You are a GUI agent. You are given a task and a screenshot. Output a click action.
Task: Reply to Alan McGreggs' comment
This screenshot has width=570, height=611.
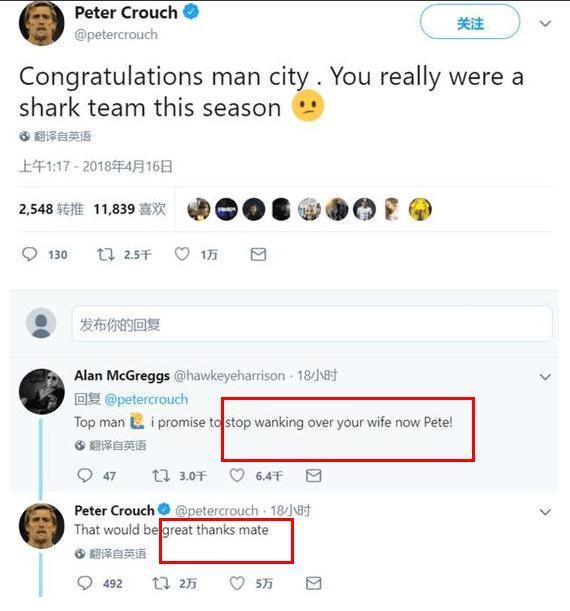pyautogui.click(x=85, y=476)
